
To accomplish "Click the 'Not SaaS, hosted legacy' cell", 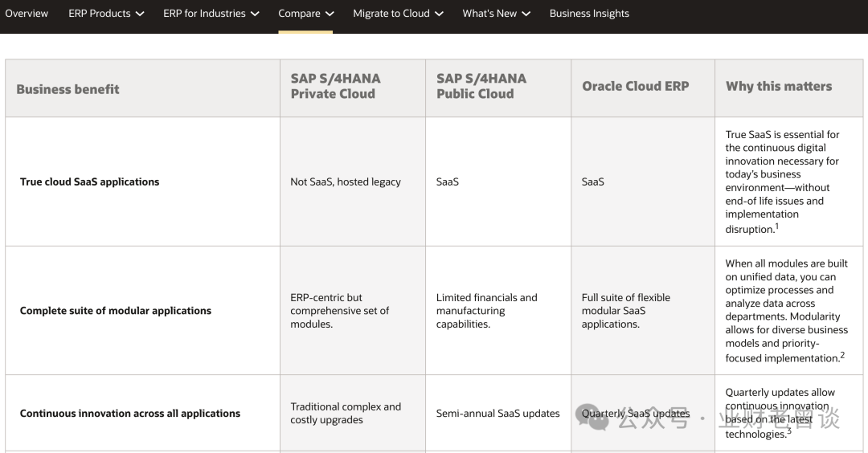I will pos(345,182).
